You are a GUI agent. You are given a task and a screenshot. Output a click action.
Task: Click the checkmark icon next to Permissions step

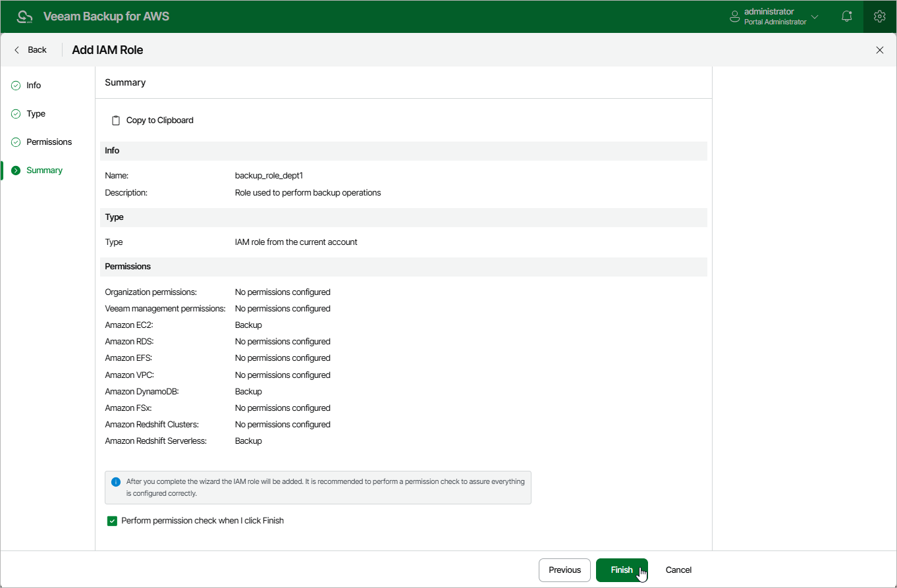(x=16, y=142)
